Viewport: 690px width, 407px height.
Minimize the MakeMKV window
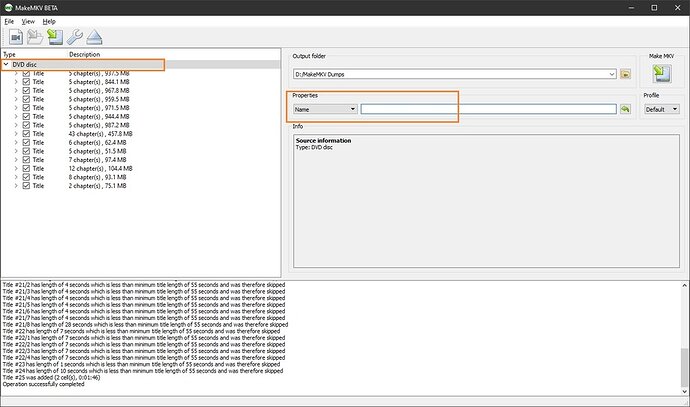click(631, 7)
